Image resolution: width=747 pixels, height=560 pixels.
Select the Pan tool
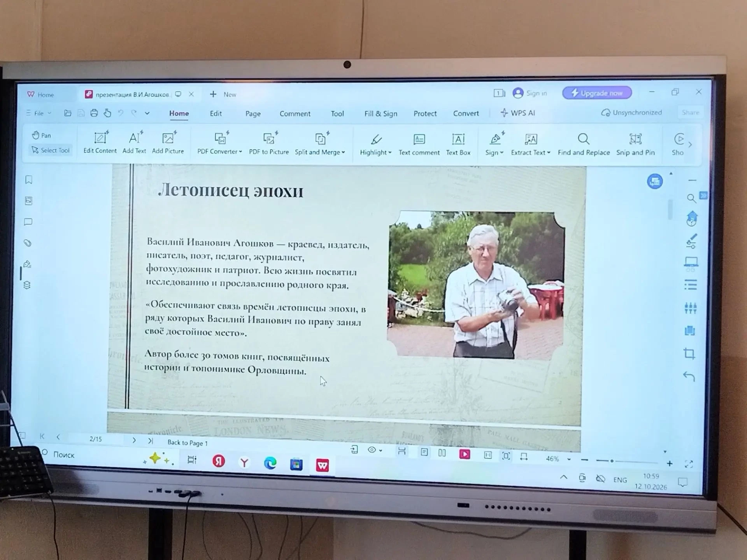coord(42,135)
